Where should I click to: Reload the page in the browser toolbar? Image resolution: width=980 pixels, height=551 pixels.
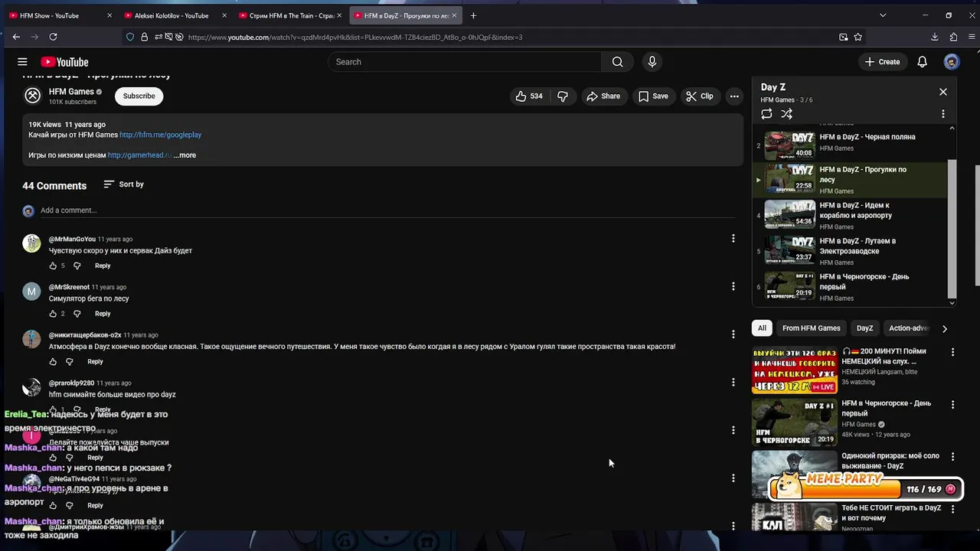[53, 37]
